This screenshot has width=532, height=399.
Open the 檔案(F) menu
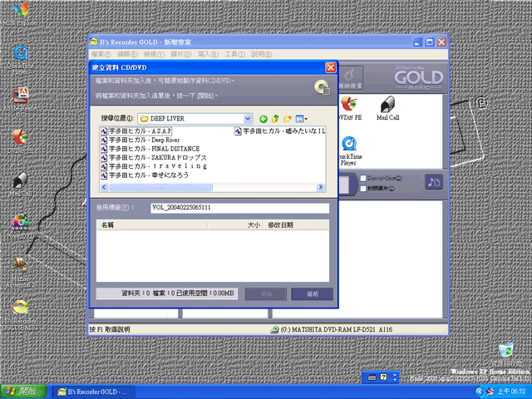[x=101, y=54]
